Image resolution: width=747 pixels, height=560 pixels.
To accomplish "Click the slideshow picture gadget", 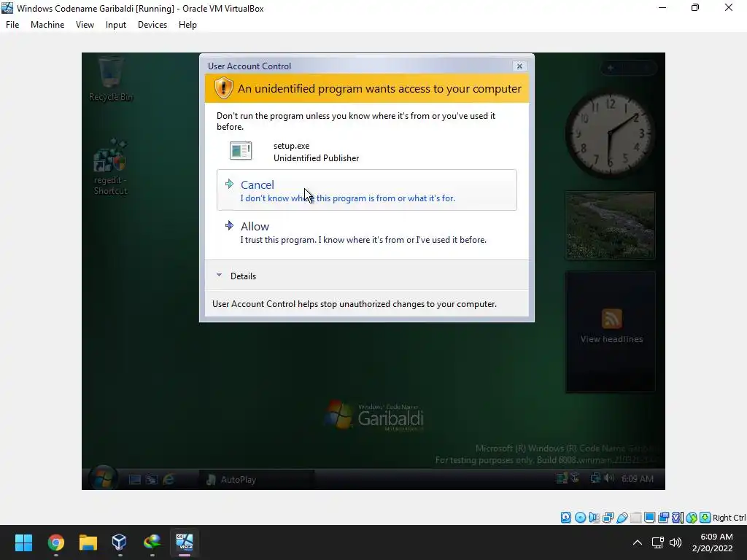I will pyautogui.click(x=610, y=226).
